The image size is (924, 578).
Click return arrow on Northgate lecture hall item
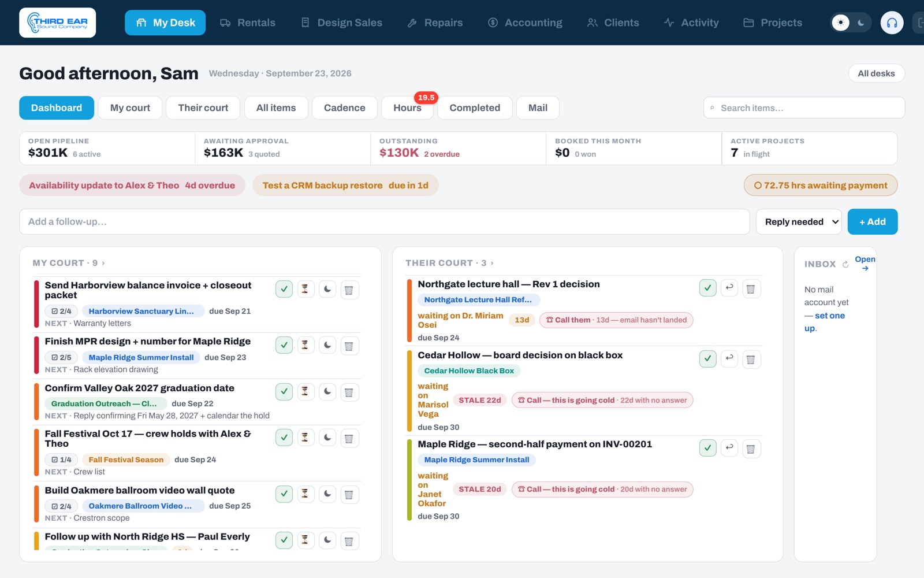coord(729,288)
